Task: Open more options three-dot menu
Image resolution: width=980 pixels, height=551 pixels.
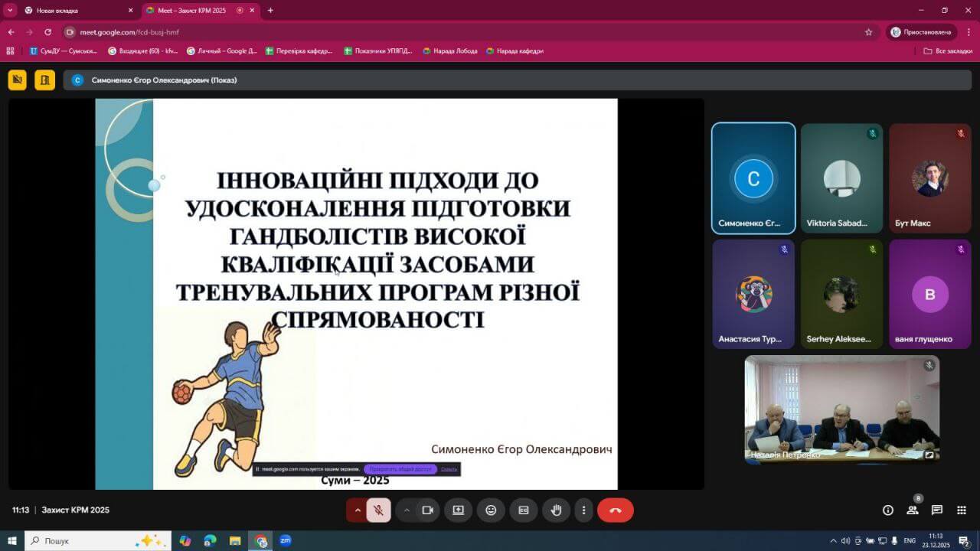Action: click(584, 510)
